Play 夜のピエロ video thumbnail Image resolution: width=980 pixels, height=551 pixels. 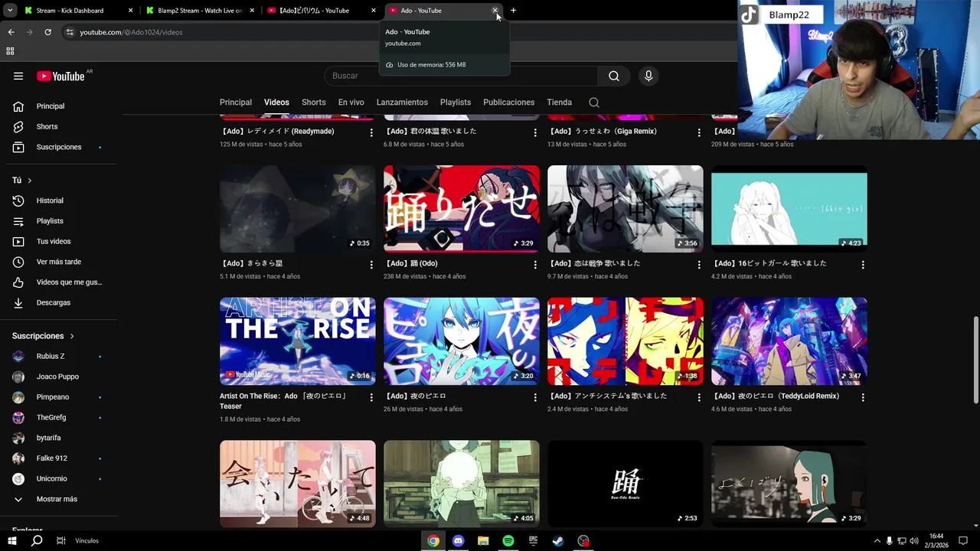point(462,341)
